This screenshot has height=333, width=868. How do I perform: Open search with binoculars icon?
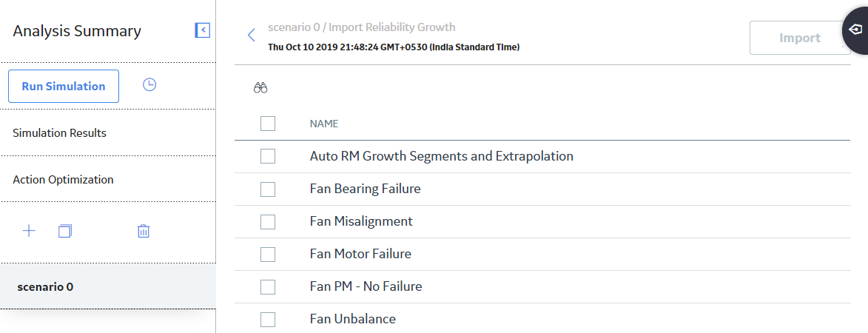coord(260,87)
